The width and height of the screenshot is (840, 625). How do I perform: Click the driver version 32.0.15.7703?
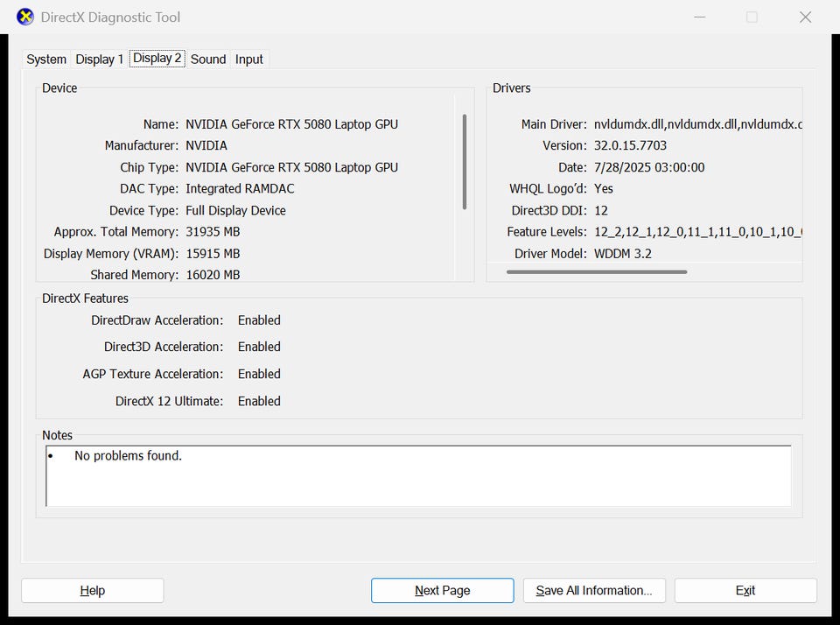coord(631,146)
